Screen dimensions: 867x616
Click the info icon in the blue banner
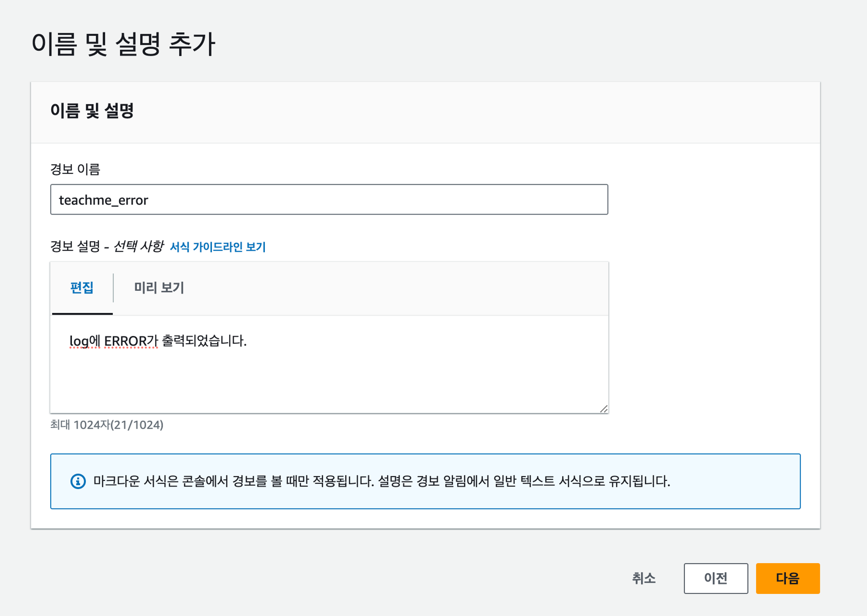coord(78,481)
